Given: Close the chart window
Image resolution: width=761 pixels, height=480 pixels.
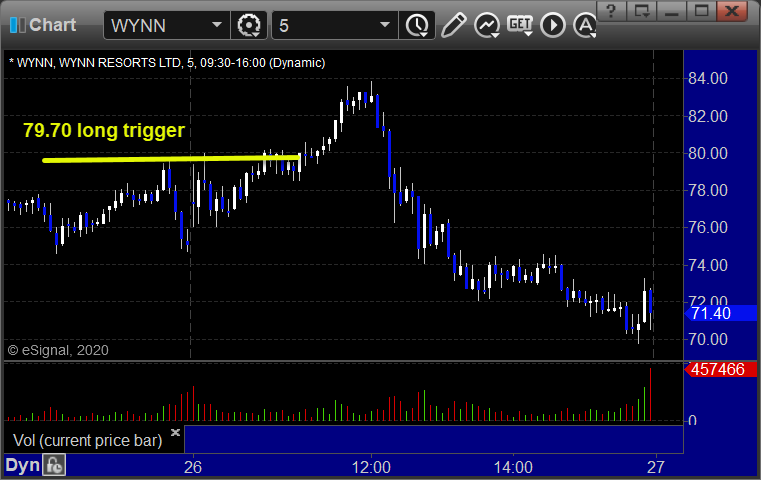Looking at the screenshot, I should (732, 11).
